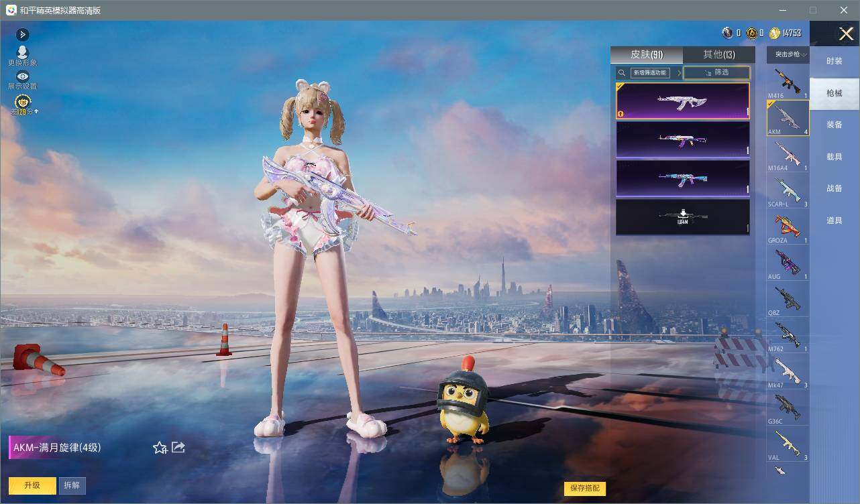Select the second colorful AKM skin
Image resolution: width=860 pixels, height=504 pixels.
683,139
